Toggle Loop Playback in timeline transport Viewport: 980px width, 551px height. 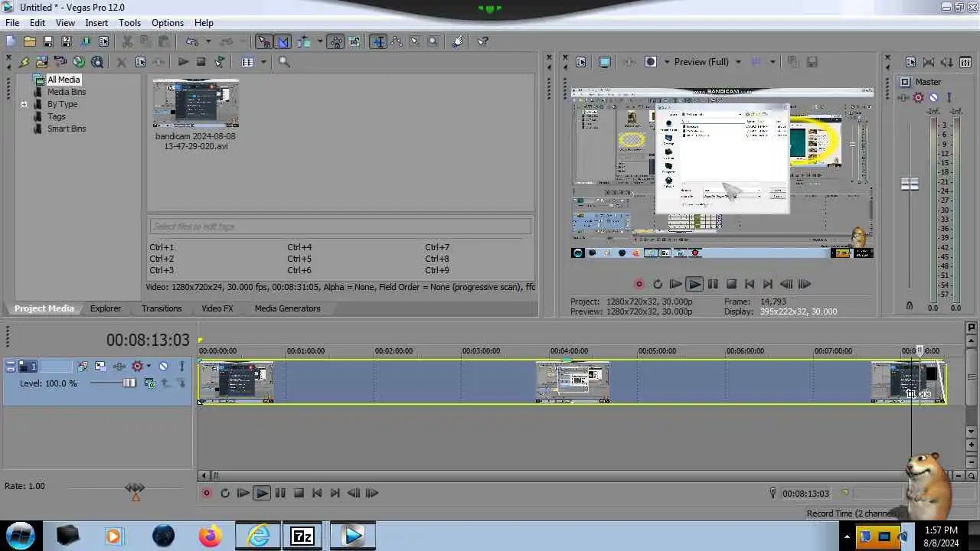225,494
